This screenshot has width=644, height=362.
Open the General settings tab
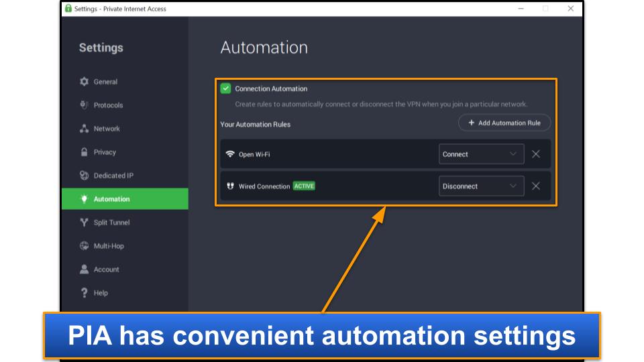click(x=125, y=82)
